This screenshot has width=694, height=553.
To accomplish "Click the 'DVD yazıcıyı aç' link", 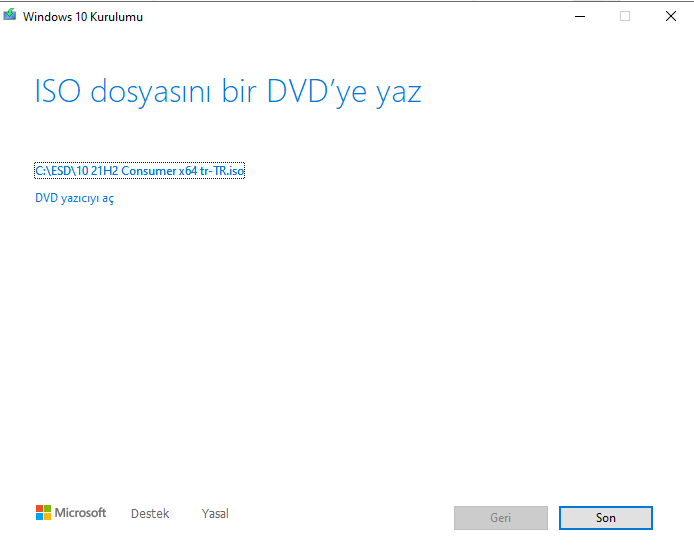I will [x=74, y=198].
